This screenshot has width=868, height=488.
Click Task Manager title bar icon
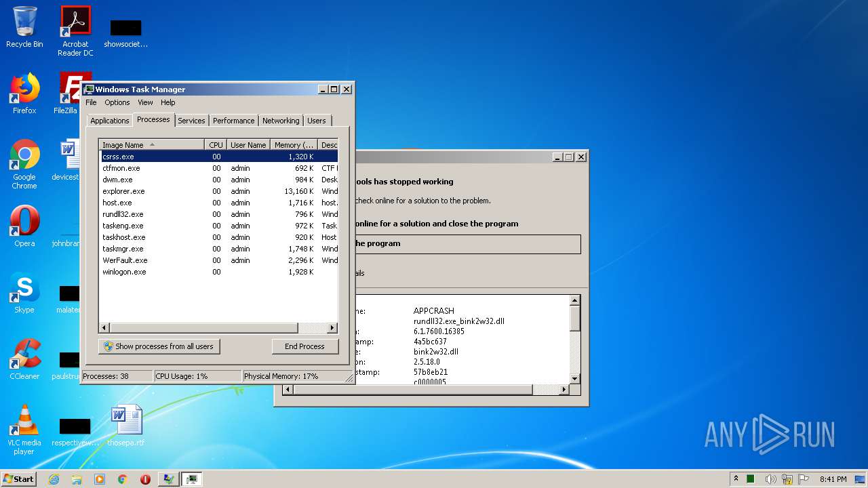[89, 89]
